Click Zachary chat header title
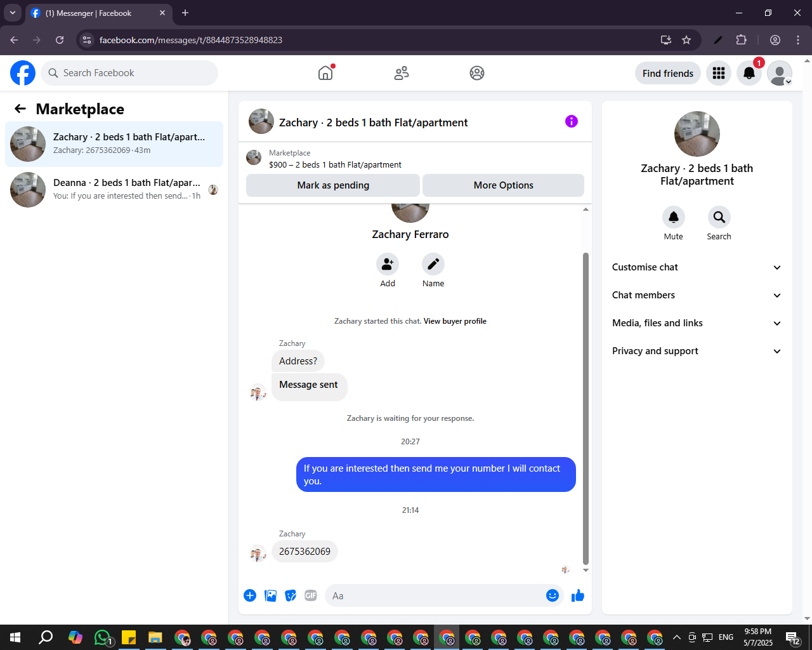 373,123
